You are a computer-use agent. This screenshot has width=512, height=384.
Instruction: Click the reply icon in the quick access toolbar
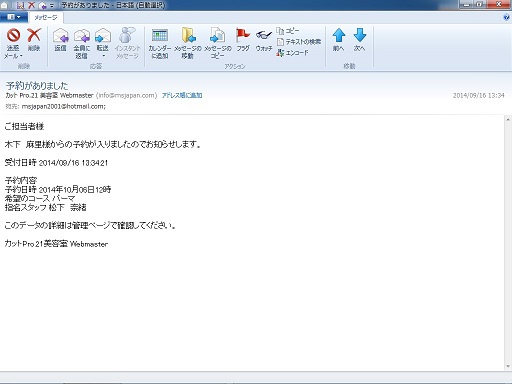click(42, 5)
